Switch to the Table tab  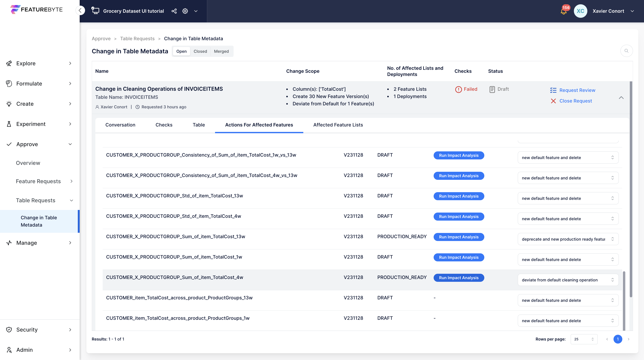tap(199, 125)
